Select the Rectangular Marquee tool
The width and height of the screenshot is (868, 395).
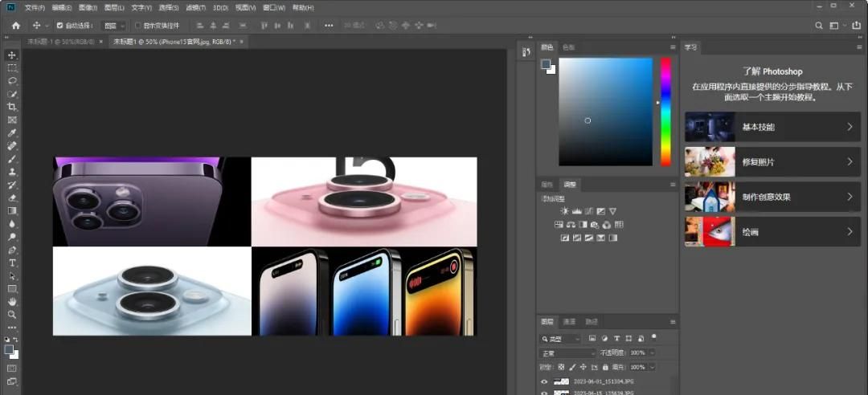(11, 68)
